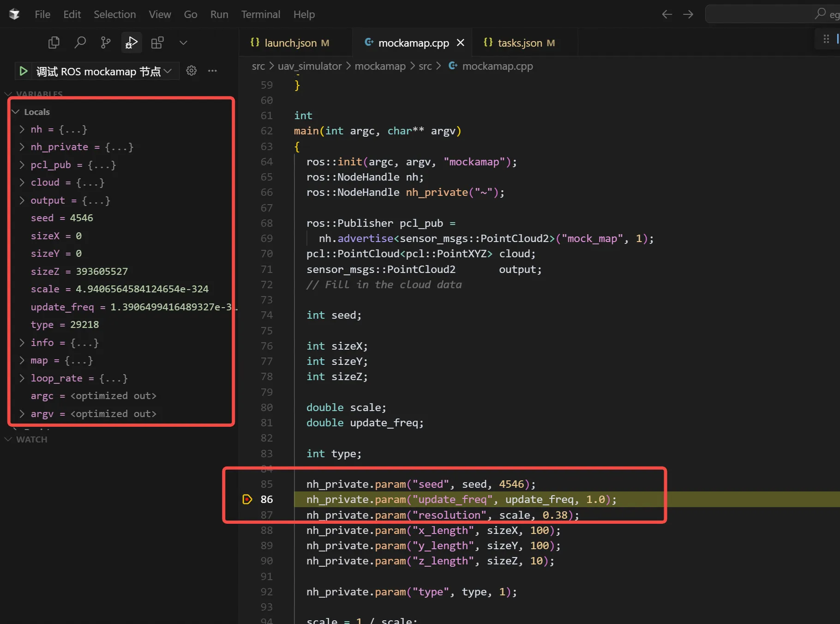Expand the info variable

tap(22, 343)
